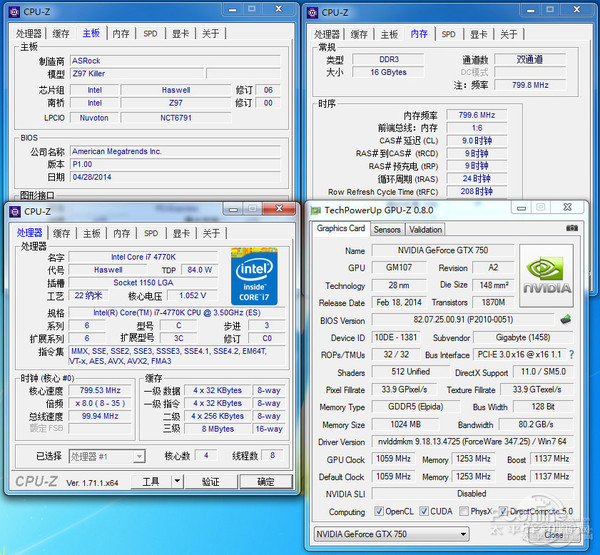Screen dimensions: 600x555
Task: Click the ASRock manufacturer field
Action: tap(175, 61)
